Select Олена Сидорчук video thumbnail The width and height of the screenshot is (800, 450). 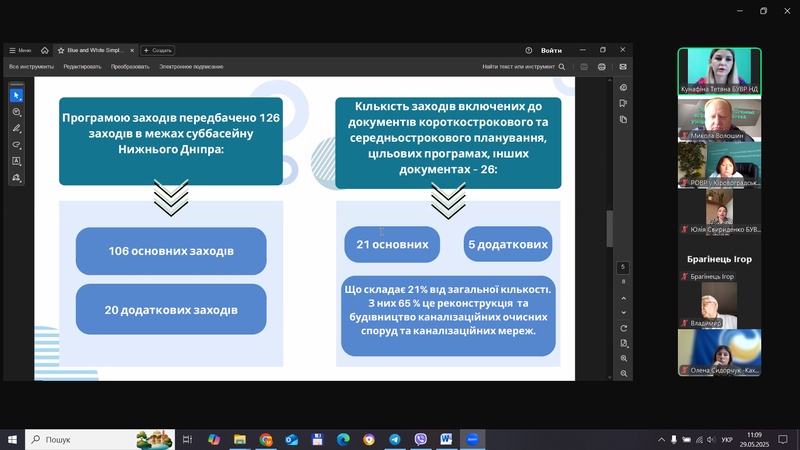(719, 352)
